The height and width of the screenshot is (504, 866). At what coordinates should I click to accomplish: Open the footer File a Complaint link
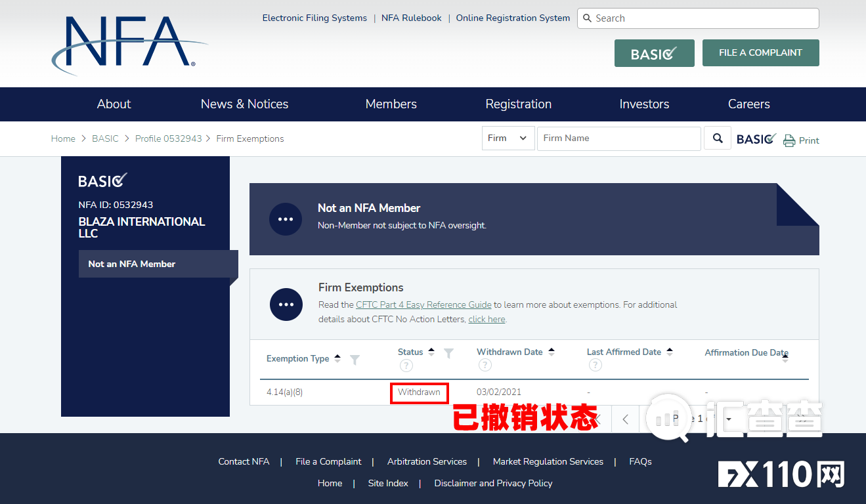328,461
